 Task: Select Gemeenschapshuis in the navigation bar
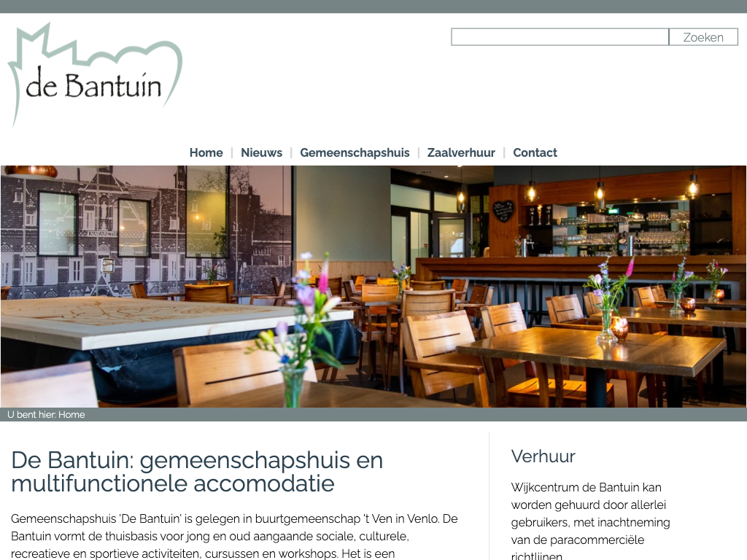(355, 152)
